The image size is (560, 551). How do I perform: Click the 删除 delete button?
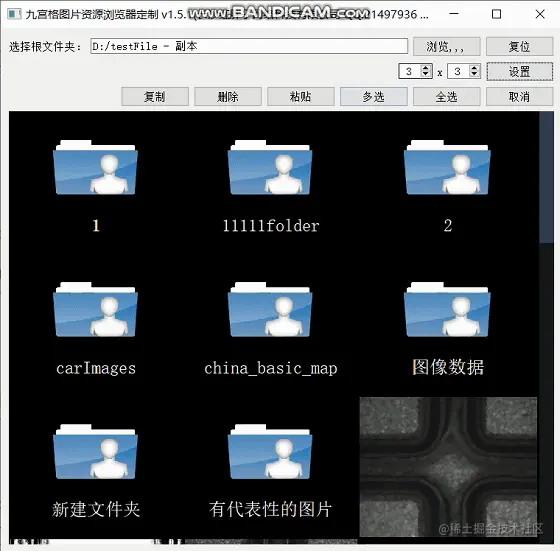pos(228,96)
